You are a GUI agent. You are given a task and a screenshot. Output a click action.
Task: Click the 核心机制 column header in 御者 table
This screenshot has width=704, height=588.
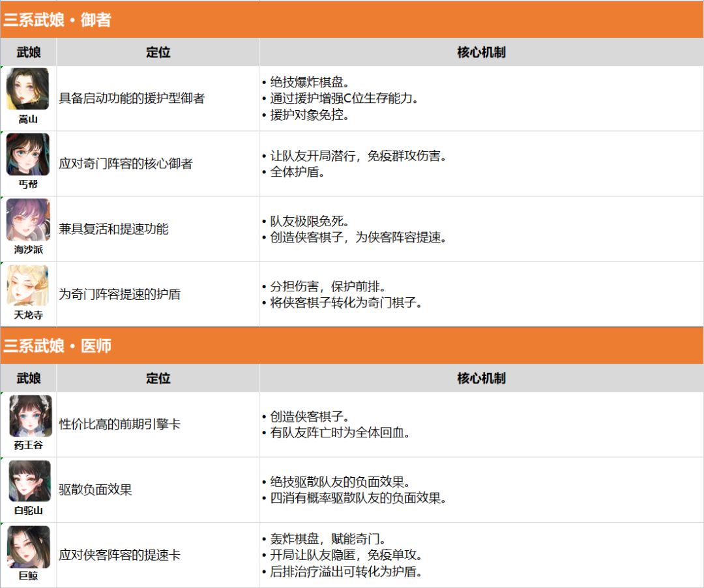coord(481,52)
